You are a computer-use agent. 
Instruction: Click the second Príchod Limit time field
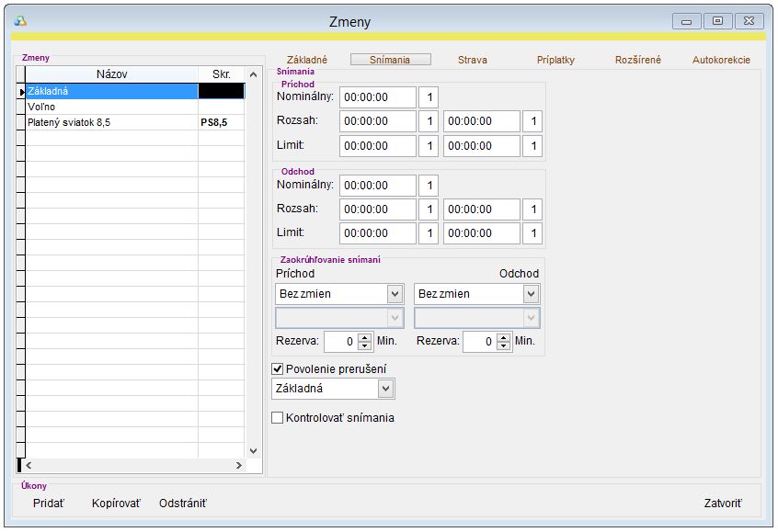pyautogui.click(x=482, y=146)
